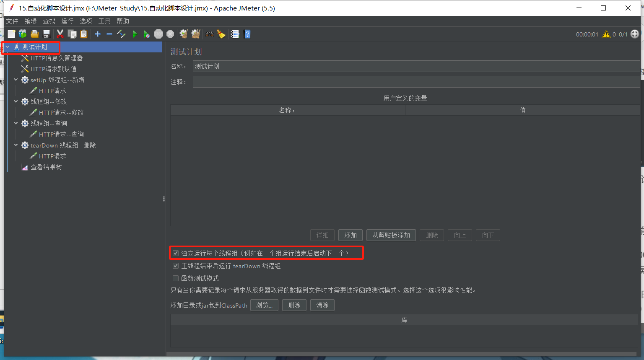The width and height of the screenshot is (644, 360).
Task: Click the 浏览... button for ClassPath
Action: 264,305
